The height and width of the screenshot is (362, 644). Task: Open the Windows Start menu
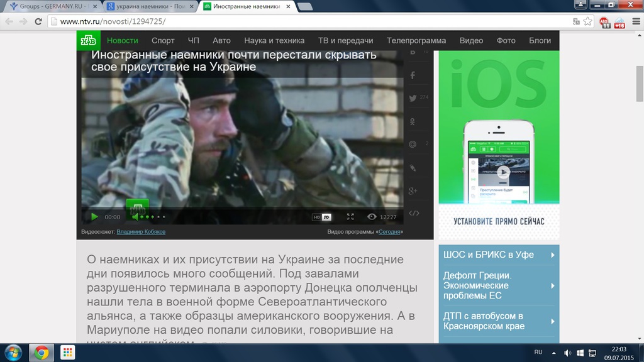[13, 353]
